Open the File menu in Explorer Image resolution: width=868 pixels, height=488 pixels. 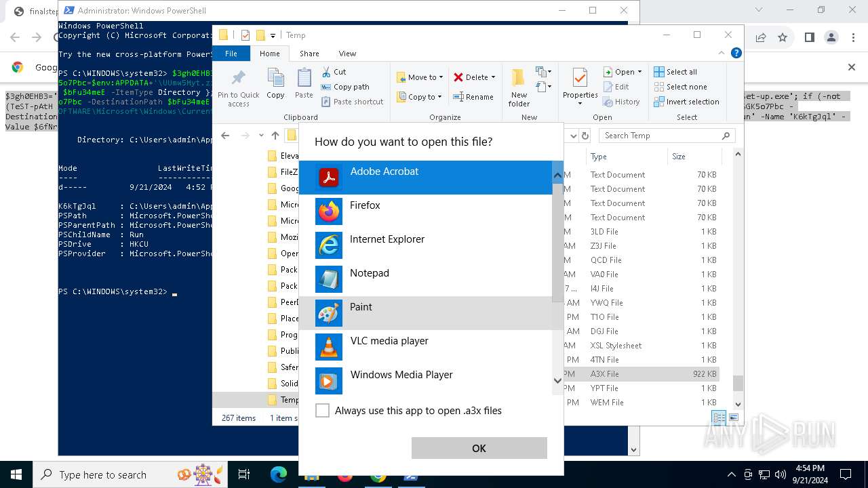click(x=231, y=54)
